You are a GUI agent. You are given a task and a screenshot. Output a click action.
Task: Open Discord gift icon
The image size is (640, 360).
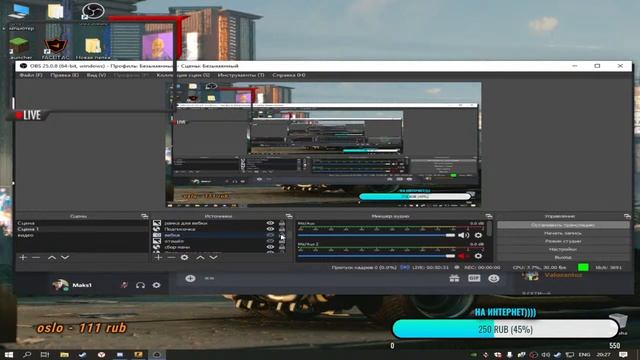click(454, 278)
